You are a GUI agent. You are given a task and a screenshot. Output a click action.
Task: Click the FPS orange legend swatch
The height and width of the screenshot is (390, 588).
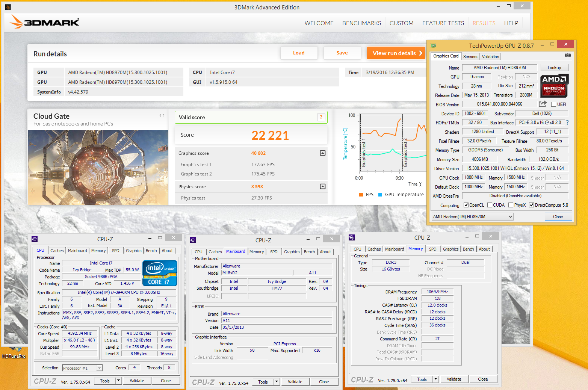(x=361, y=195)
